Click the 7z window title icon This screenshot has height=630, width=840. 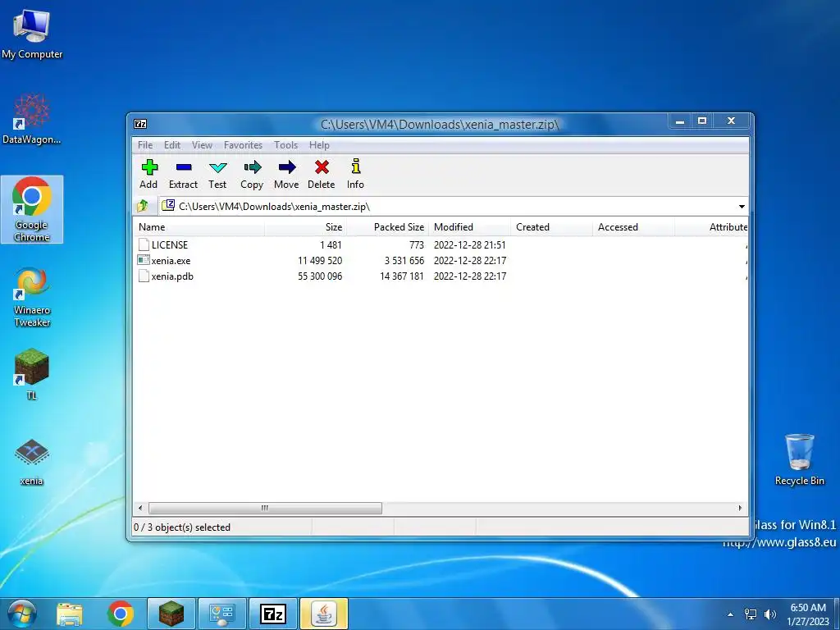coord(140,125)
